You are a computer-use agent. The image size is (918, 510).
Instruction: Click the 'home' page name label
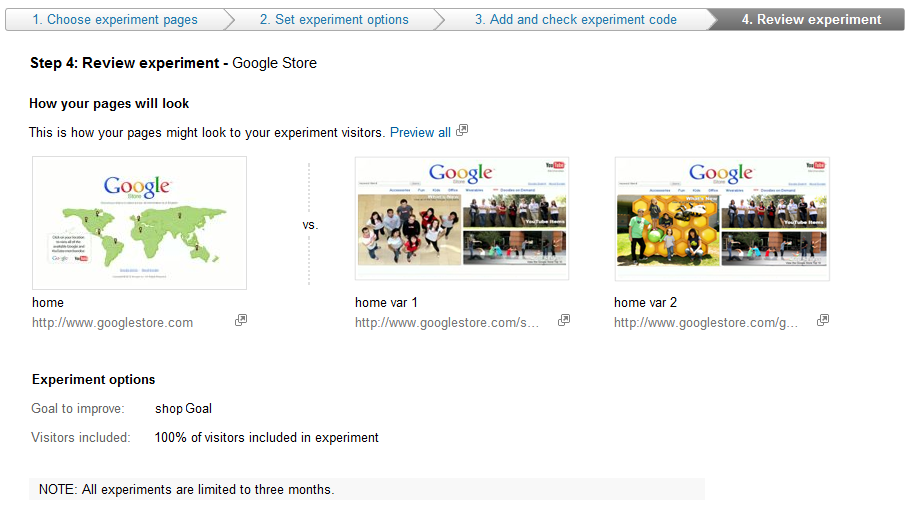tap(48, 302)
